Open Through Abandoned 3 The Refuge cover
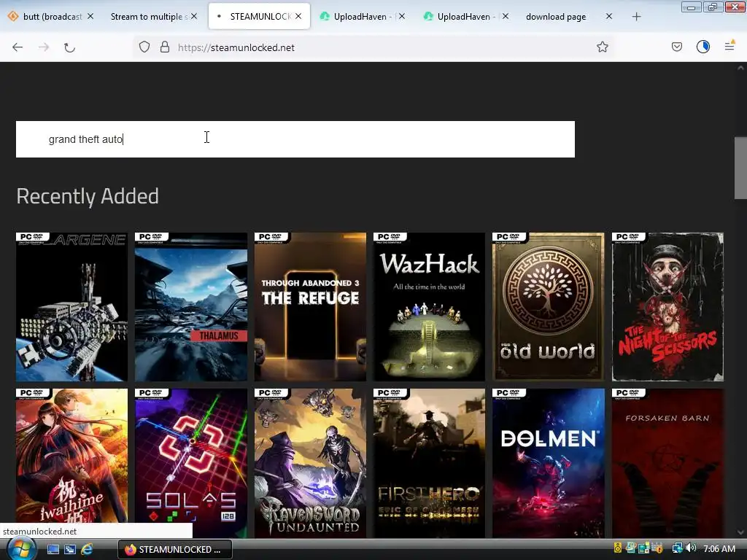The image size is (747, 560). click(310, 307)
